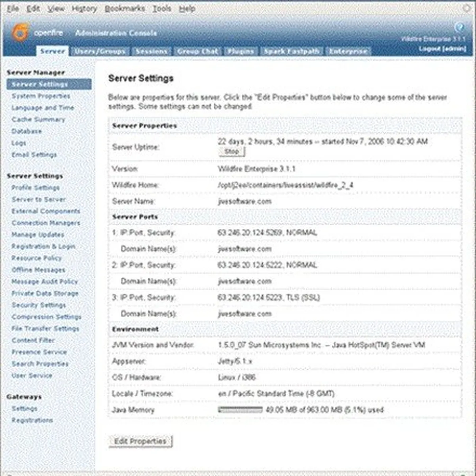Open the help question mark icon
Viewport: 476px width, 476px height.
(x=459, y=27)
